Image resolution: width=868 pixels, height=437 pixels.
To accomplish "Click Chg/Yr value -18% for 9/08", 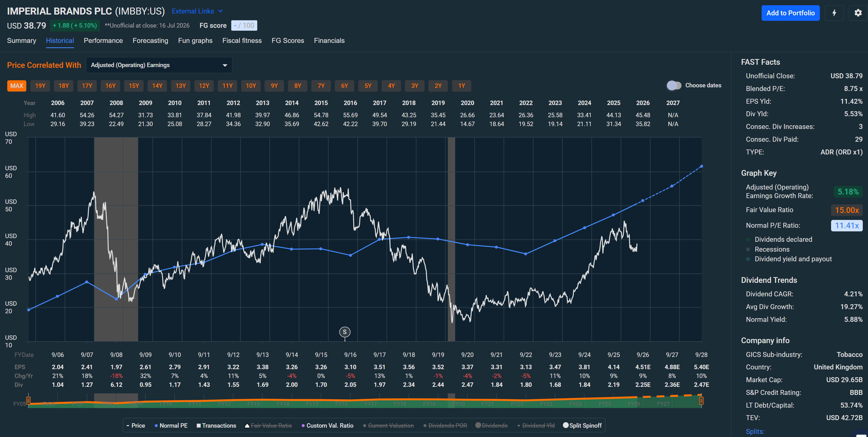I will click(x=116, y=376).
